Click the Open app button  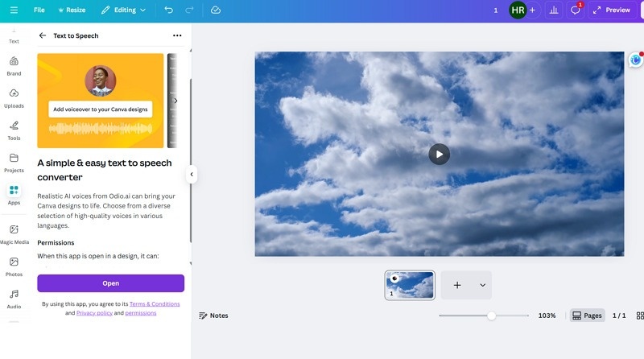tap(111, 283)
